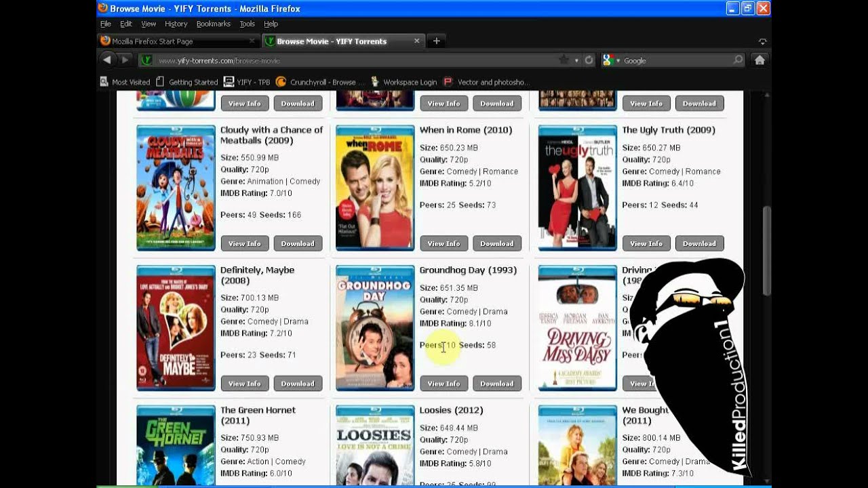
Task: Open the Most Visited bookmarks folder
Action: 125,82
